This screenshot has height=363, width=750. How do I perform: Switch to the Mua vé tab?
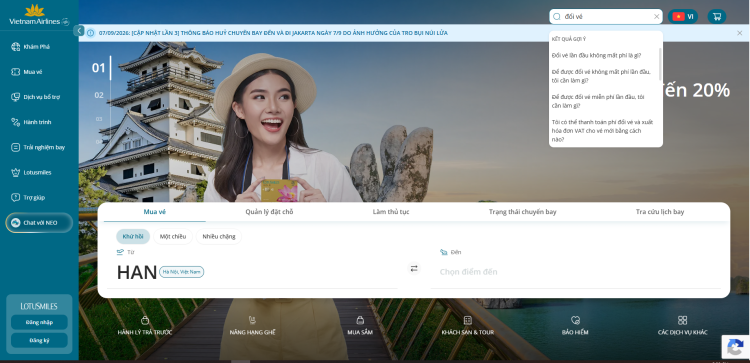click(x=154, y=212)
